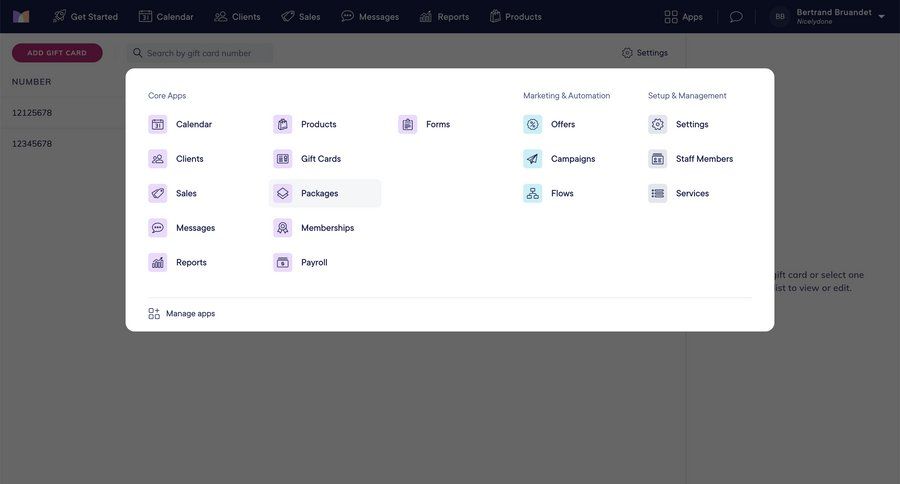Open the Reports chart icon in Core Apps
Screen dimensions: 900x484
tap(157, 262)
